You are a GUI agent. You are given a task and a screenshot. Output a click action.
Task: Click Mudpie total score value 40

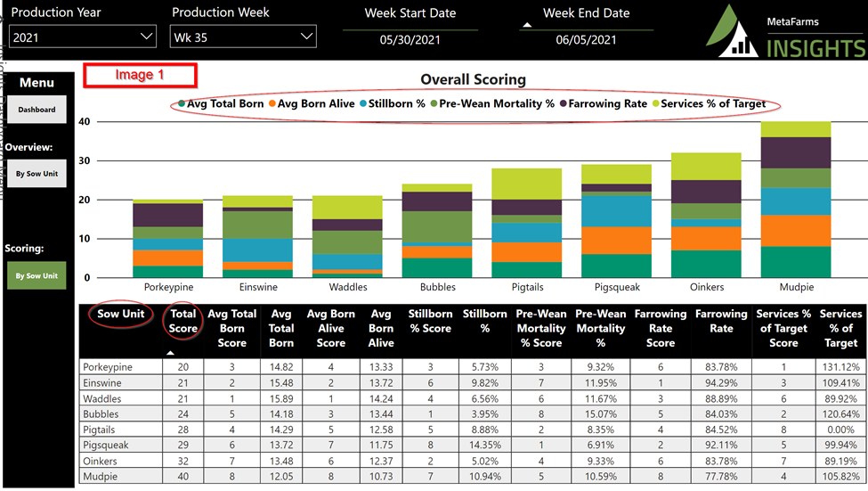[x=183, y=476]
